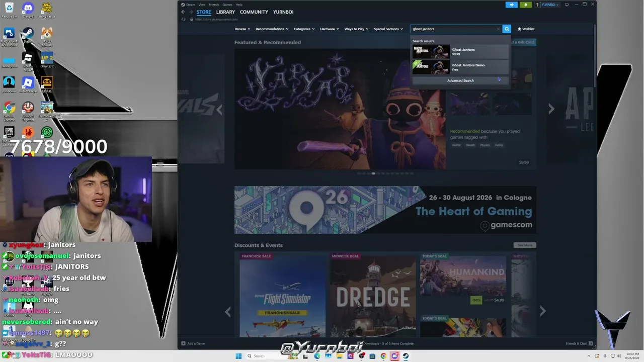Open the Friends menu
The width and height of the screenshot is (644, 362).
(214, 5)
